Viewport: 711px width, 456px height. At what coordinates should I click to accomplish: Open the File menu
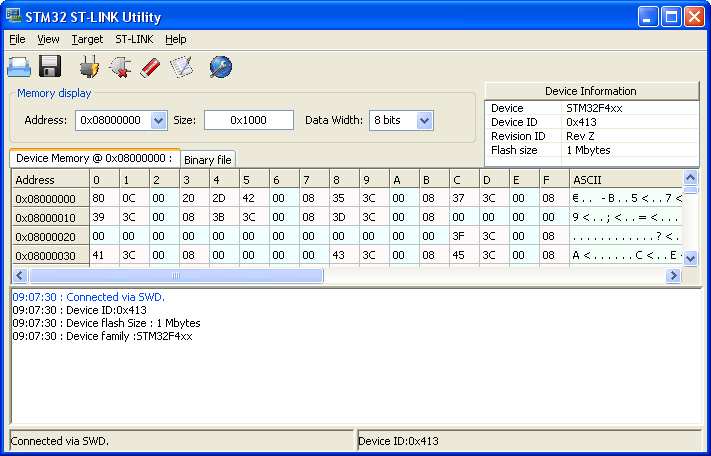(17, 39)
